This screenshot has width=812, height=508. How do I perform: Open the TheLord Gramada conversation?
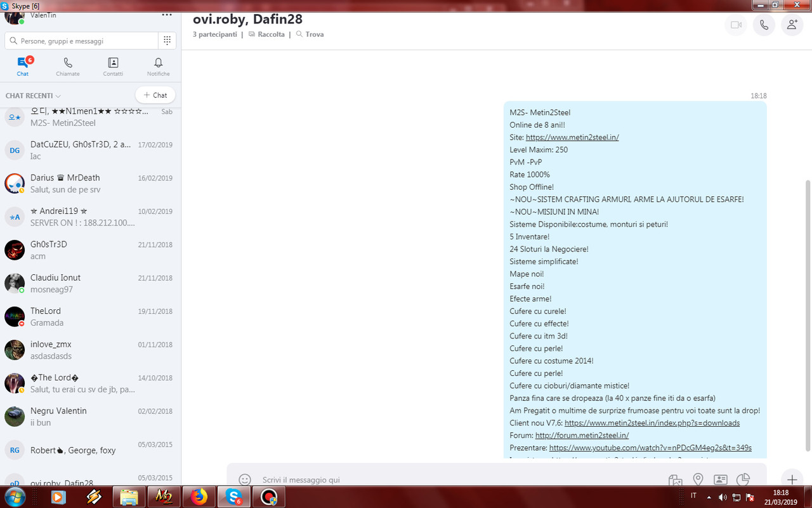(x=90, y=316)
